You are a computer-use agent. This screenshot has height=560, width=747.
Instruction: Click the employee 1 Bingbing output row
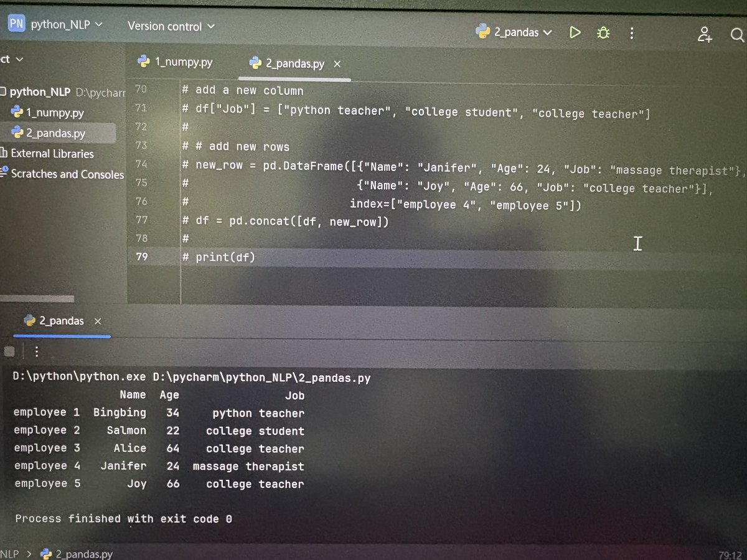pos(159,413)
